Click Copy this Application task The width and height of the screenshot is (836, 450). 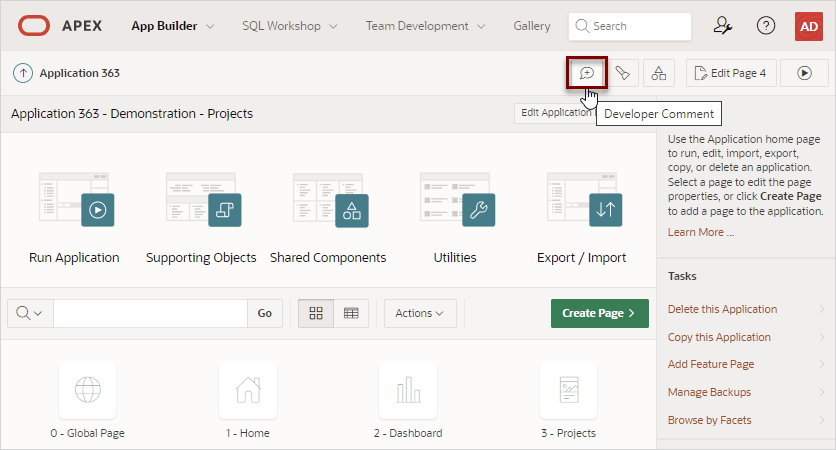coord(719,337)
